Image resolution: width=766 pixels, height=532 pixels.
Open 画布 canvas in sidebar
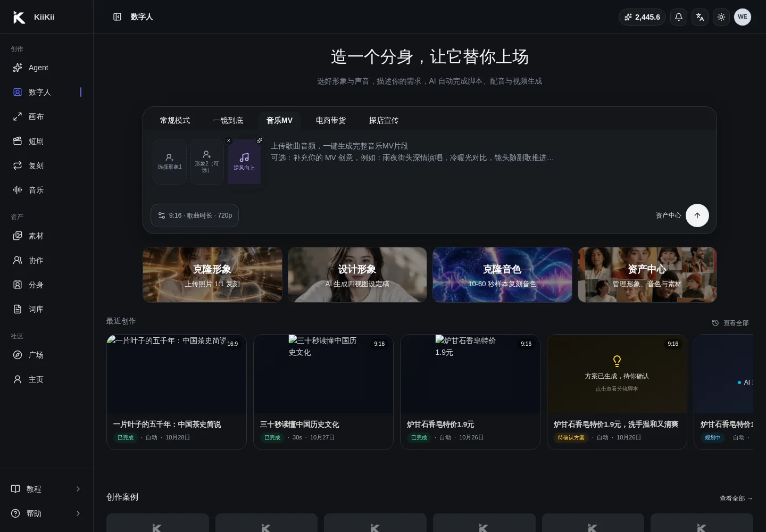(47, 117)
